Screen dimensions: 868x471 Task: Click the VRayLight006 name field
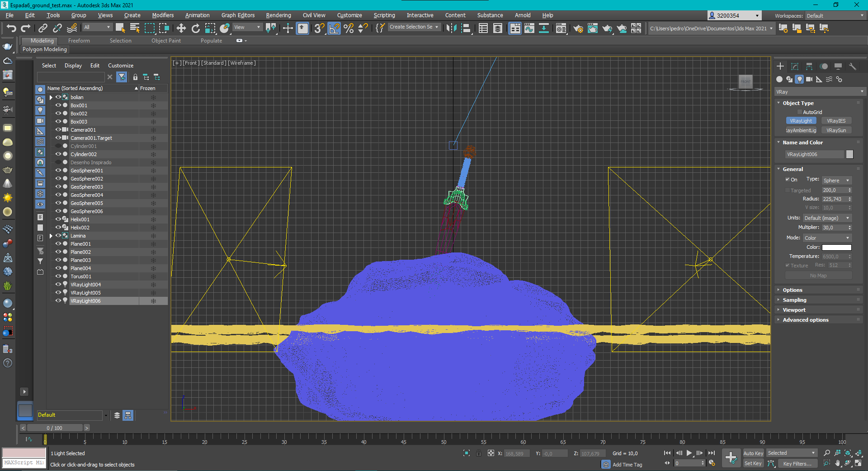click(x=814, y=154)
